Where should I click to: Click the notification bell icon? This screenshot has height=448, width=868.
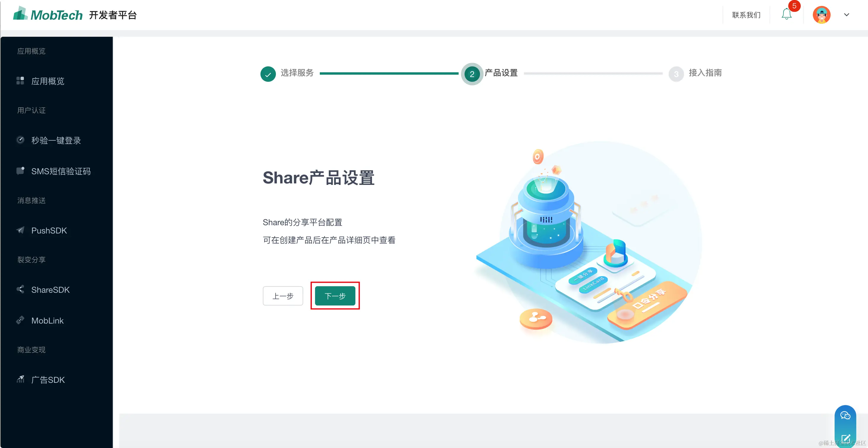[786, 14]
